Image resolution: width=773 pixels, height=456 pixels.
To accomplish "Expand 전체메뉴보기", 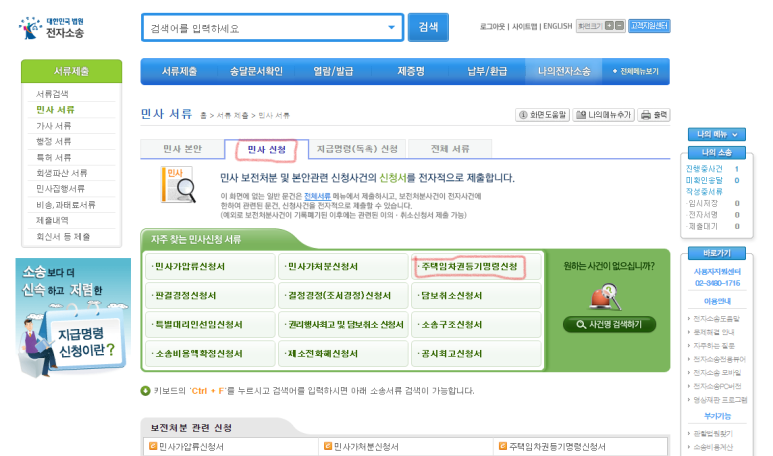I will [x=635, y=71].
